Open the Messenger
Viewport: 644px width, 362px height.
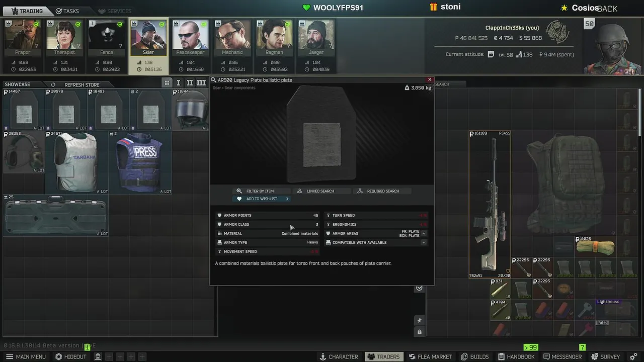(562, 356)
